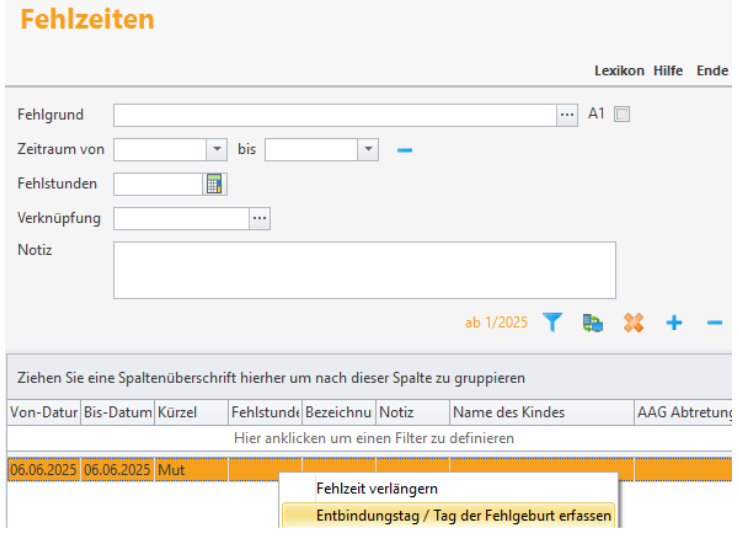Toggle the A1 checkbox
Image resolution: width=739 pixels, height=551 pixels.
622,115
